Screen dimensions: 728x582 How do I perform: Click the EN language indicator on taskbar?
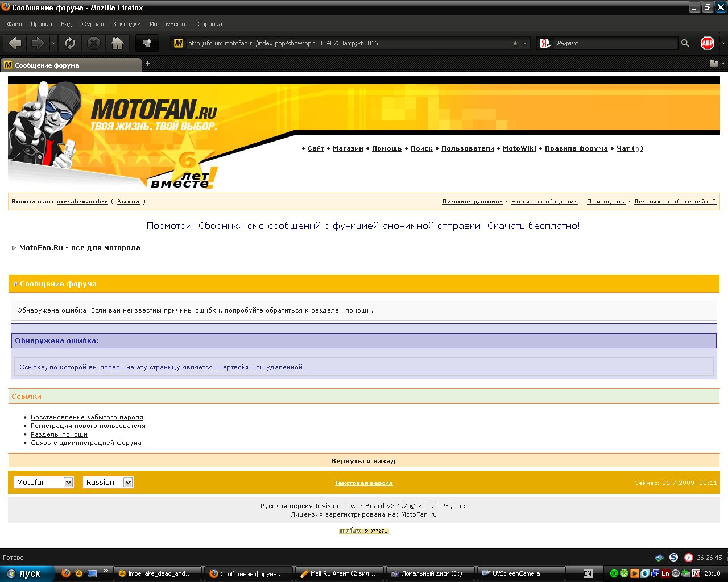click(x=588, y=573)
